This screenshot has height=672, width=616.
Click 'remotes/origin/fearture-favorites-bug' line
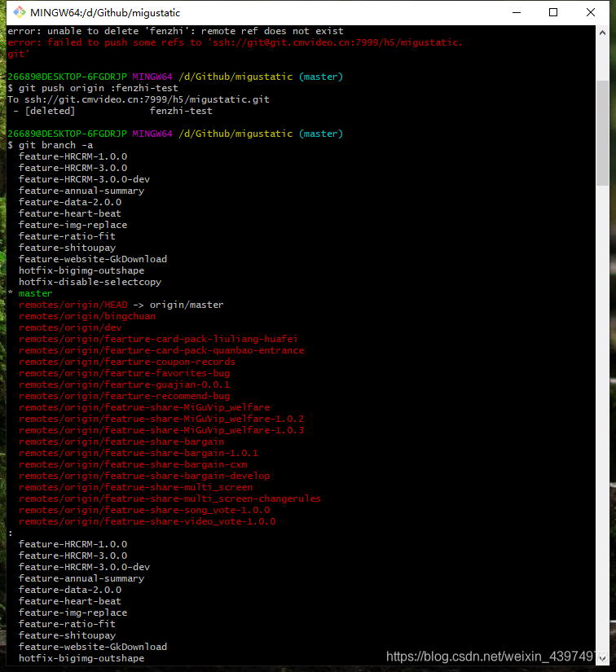(x=125, y=373)
